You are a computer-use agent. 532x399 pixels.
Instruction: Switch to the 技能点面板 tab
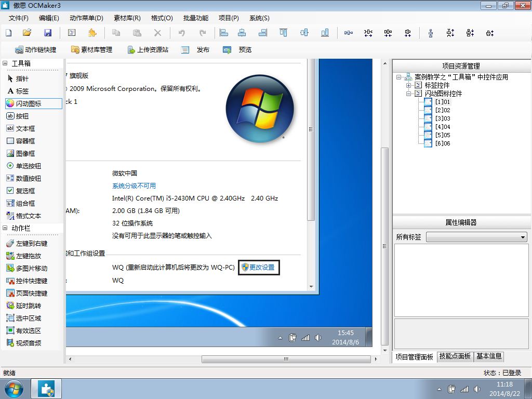click(455, 356)
